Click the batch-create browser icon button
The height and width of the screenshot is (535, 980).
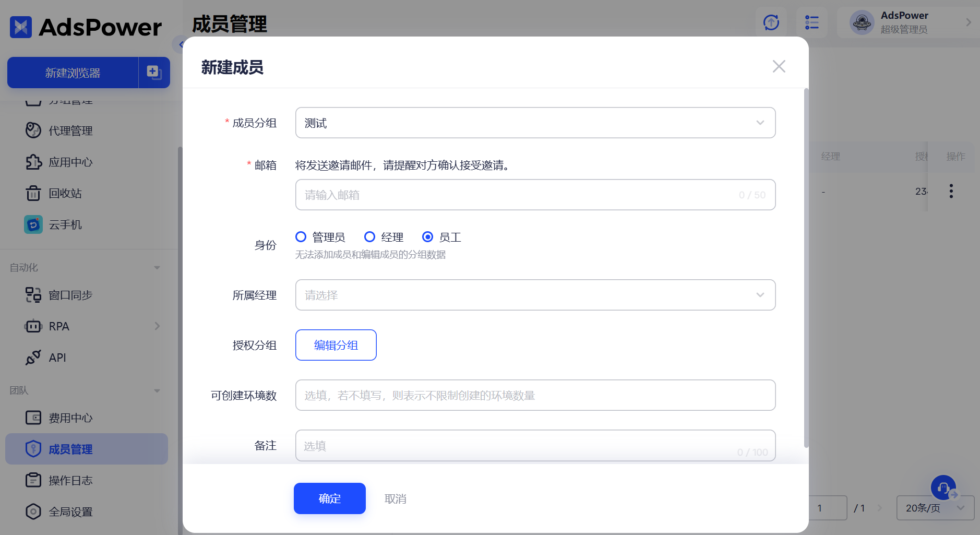pos(154,73)
